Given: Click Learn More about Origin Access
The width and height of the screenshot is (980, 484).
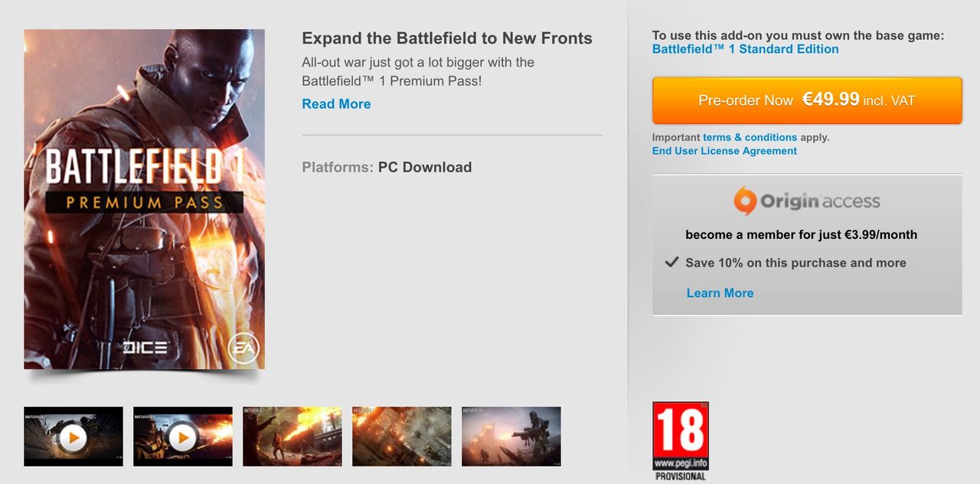Looking at the screenshot, I should coord(720,293).
